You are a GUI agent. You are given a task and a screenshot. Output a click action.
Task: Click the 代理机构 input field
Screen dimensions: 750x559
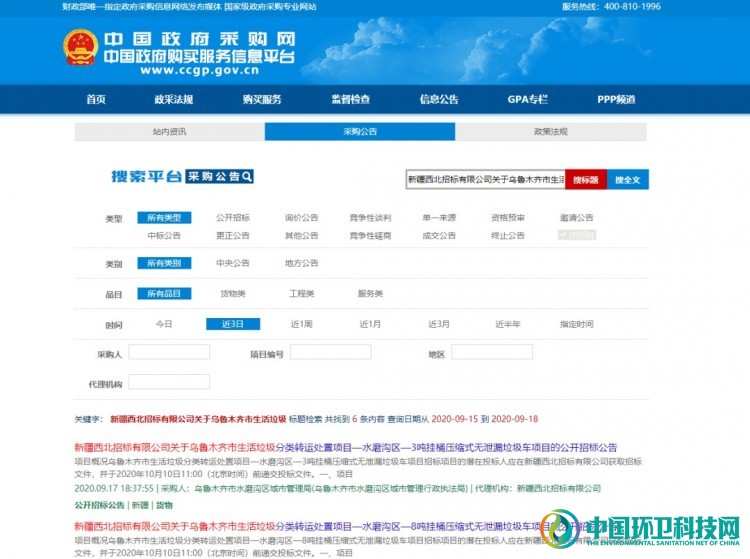pos(169,382)
